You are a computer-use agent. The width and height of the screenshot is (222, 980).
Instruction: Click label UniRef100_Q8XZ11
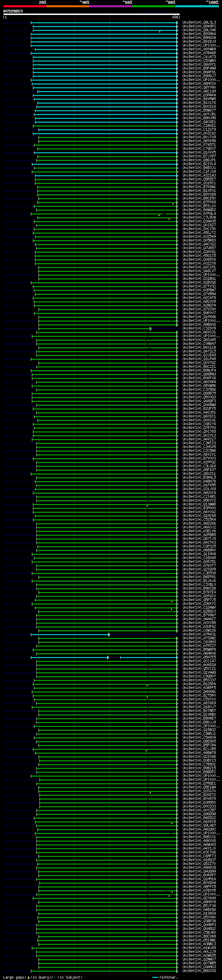[x=199, y=474]
